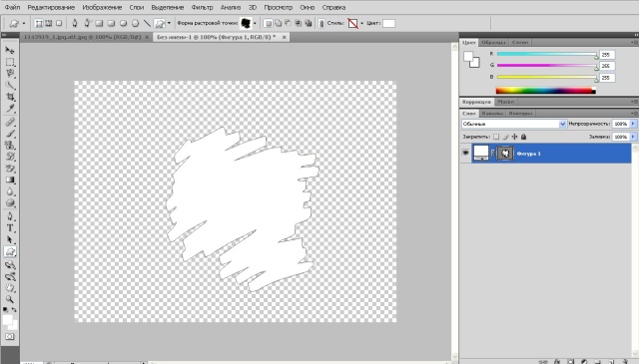The height and width of the screenshot is (364, 639).
Task: Pick color from spectrum ramp
Action: pos(545,91)
